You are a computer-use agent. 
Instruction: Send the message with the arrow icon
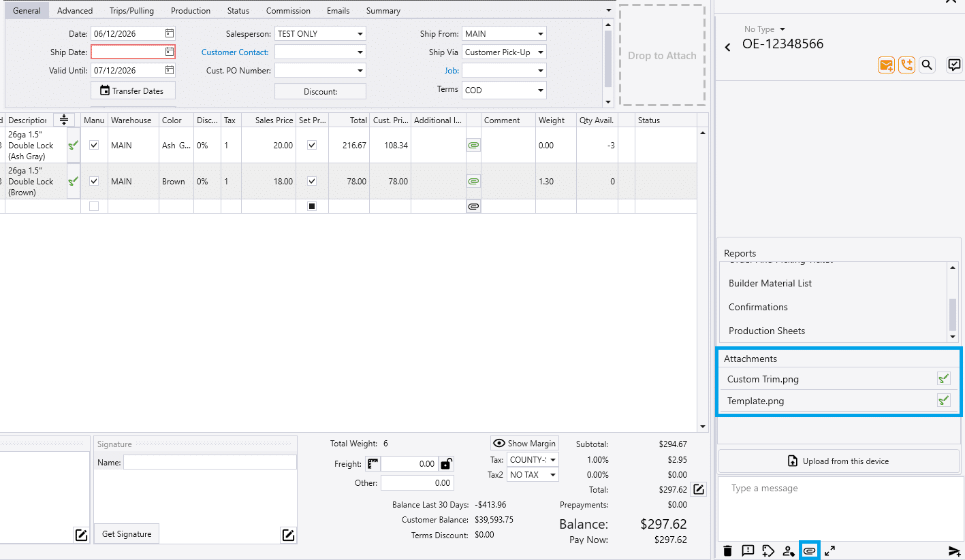pos(954,550)
